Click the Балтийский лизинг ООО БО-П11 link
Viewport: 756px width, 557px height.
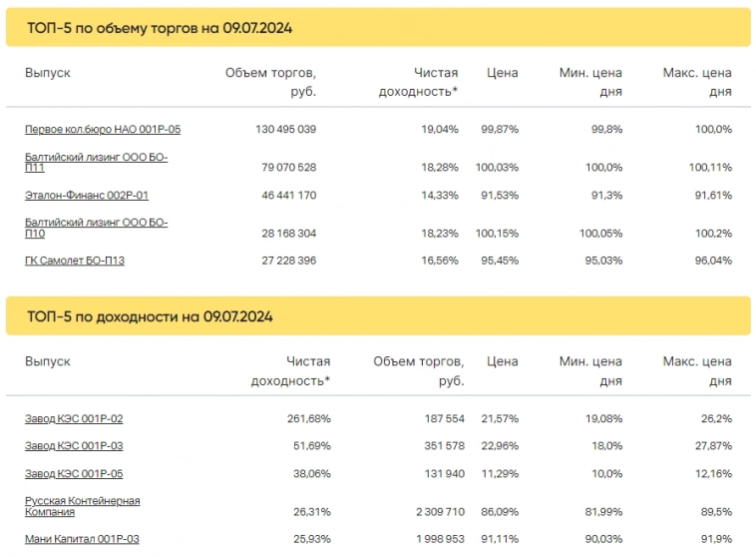(95, 163)
